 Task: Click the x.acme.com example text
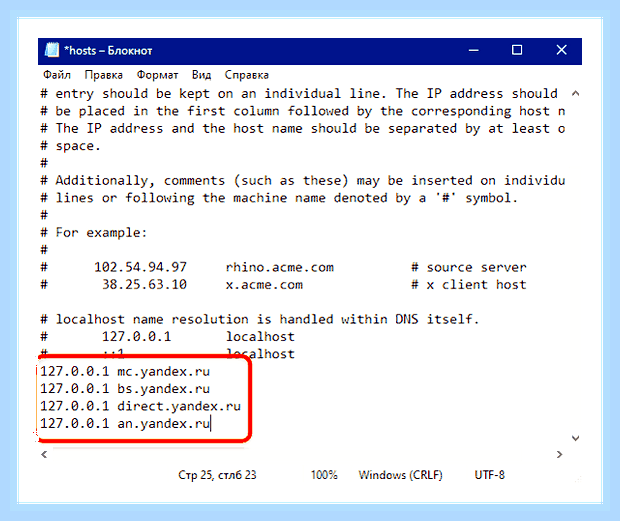coord(264,285)
